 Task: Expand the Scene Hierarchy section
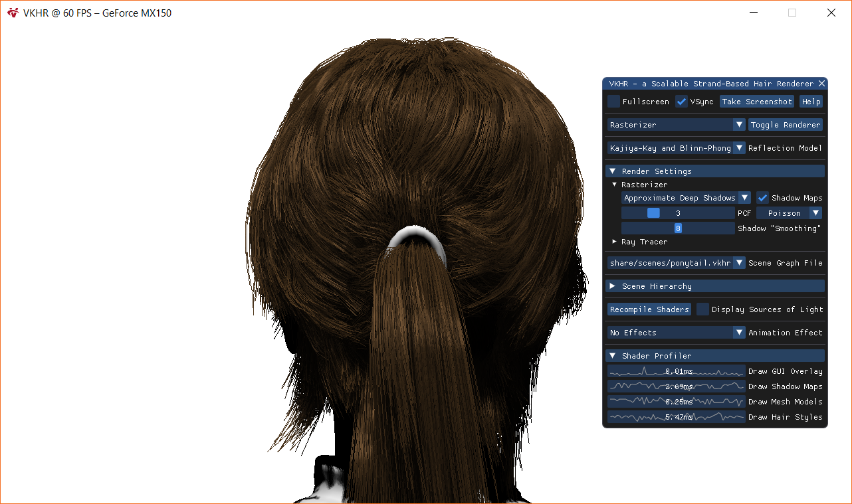point(613,286)
